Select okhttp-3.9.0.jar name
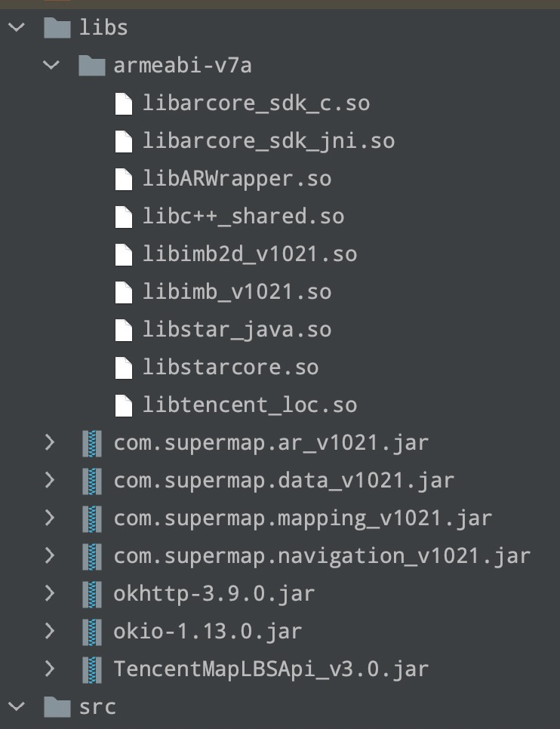This screenshot has height=729, width=560. tap(214, 594)
